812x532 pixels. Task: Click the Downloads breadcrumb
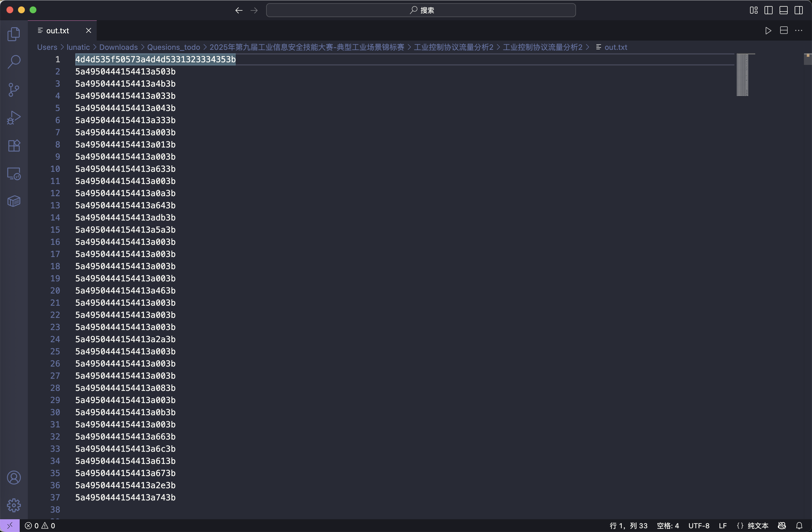118,47
